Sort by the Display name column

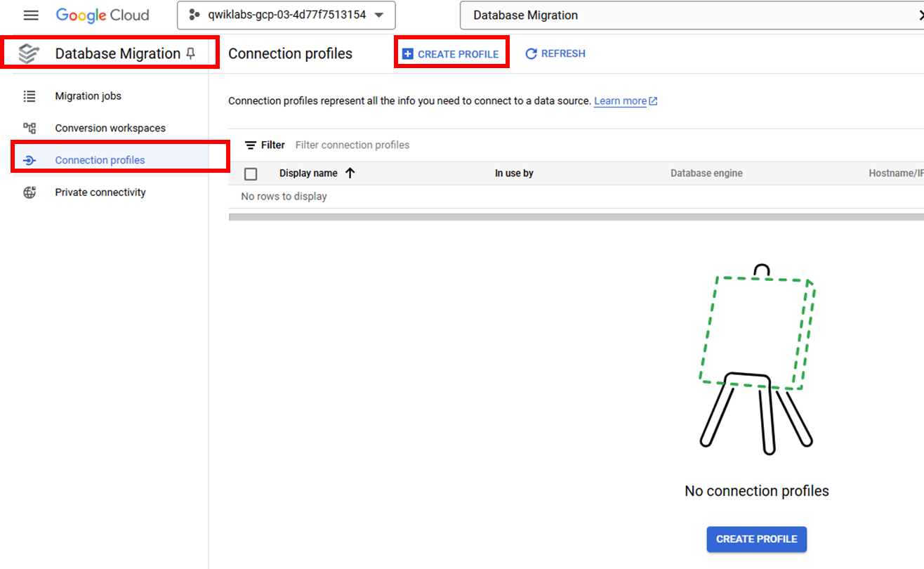click(308, 173)
